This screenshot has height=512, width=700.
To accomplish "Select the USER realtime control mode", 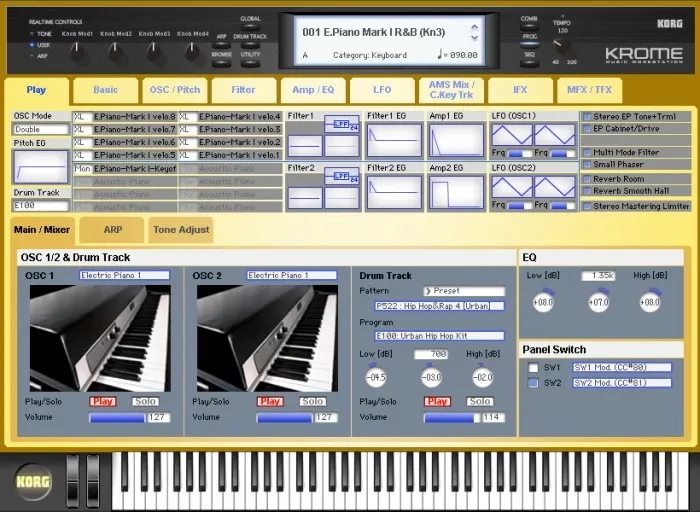I will [x=40, y=45].
